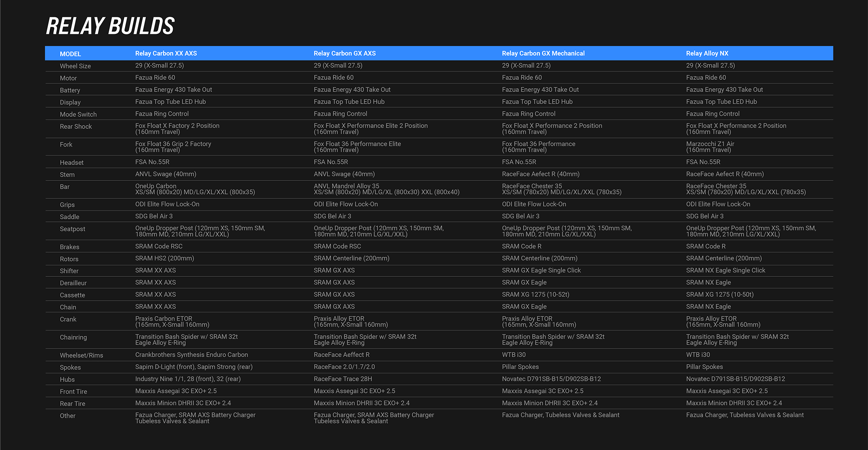Select the Battery row label
Image resolution: width=868 pixels, height=450 pixels.
click(x=70, y=90)
